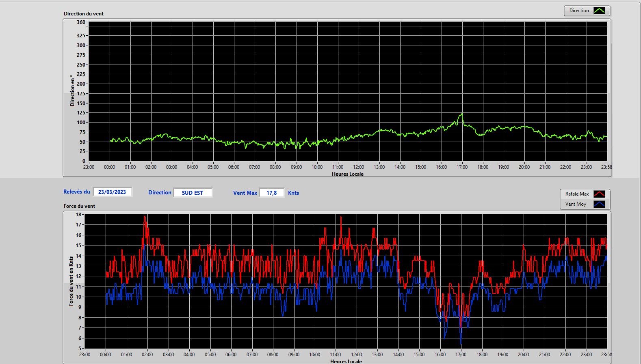The height and width of the screenshot is (364, 641).
Task: Click the 175 value on direction axis
Action: point(81,94)
